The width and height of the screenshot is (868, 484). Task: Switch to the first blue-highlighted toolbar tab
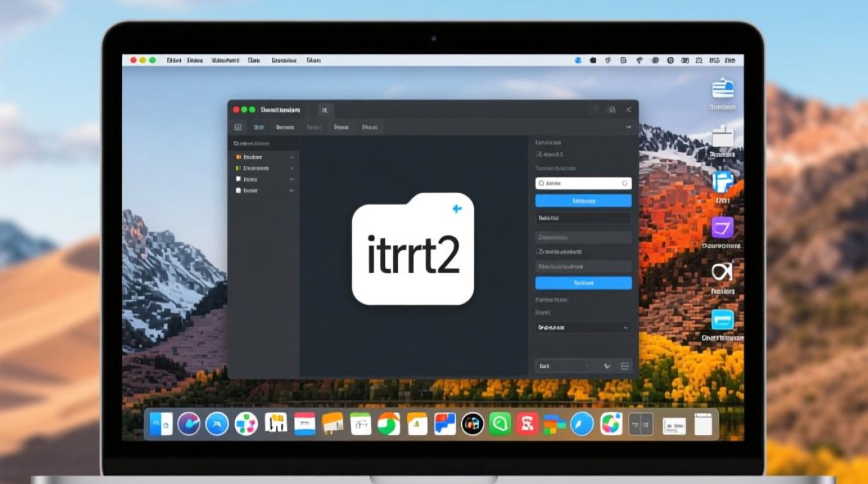coord(259,128)
